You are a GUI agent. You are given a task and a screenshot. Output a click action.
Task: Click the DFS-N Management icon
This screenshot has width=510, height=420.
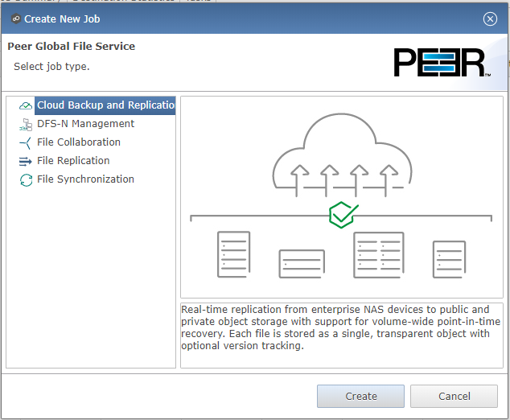point(26,124)
